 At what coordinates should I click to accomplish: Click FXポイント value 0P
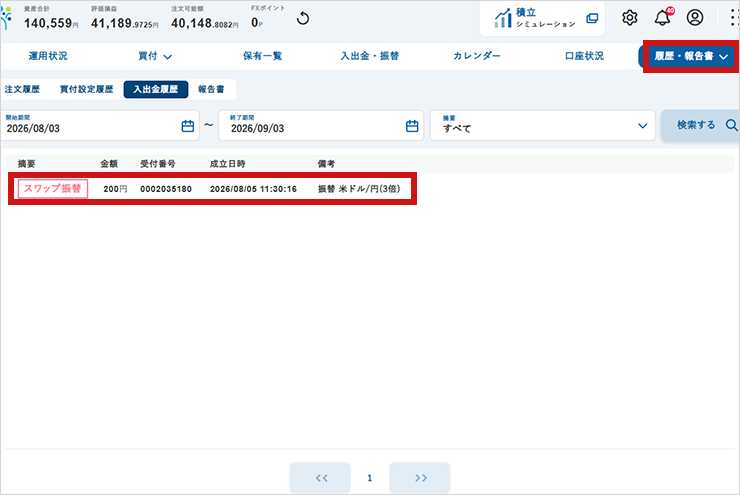tap(257, 23)
